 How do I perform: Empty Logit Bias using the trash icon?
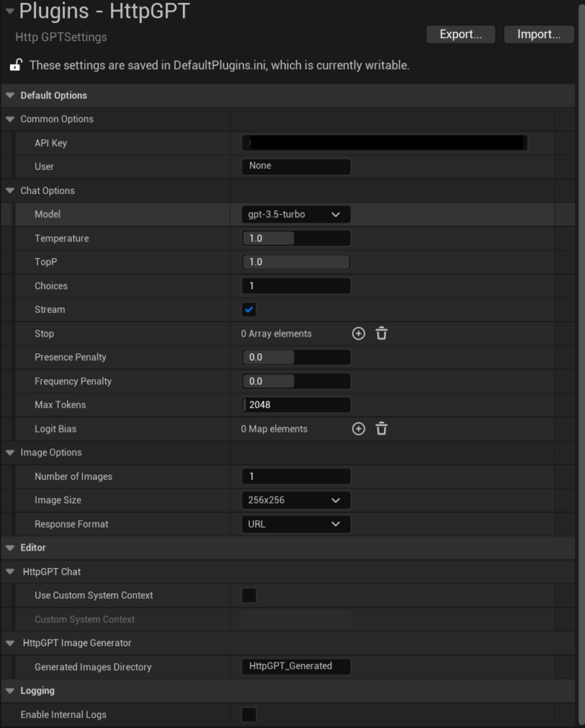point(381,429)
